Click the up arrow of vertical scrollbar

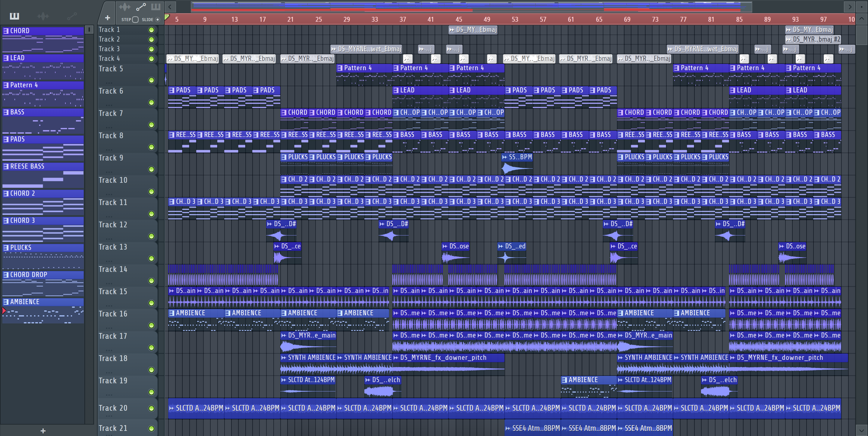click(861, 19)
